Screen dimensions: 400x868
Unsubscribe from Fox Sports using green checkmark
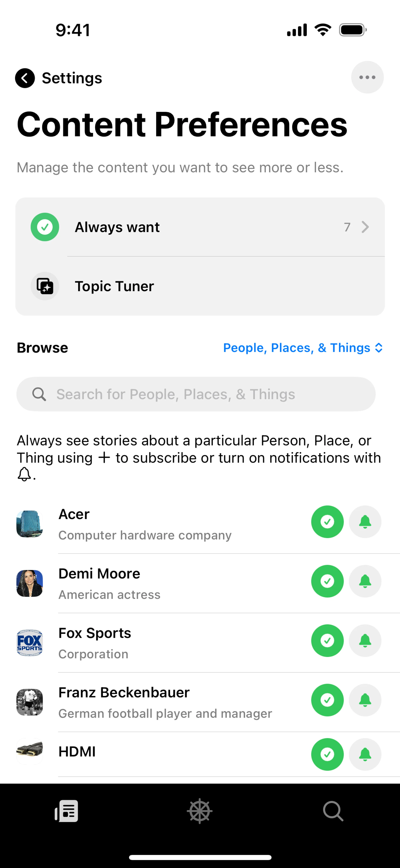tap(327, 640)
